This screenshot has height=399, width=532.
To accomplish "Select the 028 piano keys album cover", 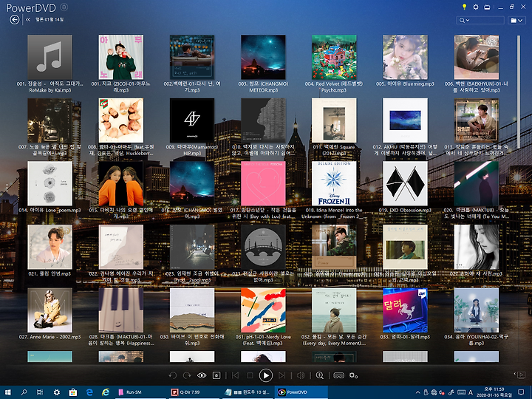I will 120,310.
